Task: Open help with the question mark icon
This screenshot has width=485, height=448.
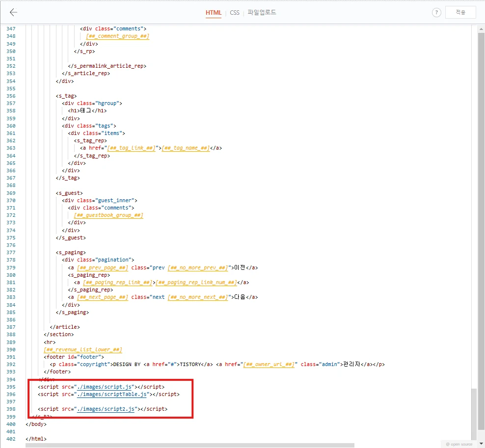Action: pos(436,12)
